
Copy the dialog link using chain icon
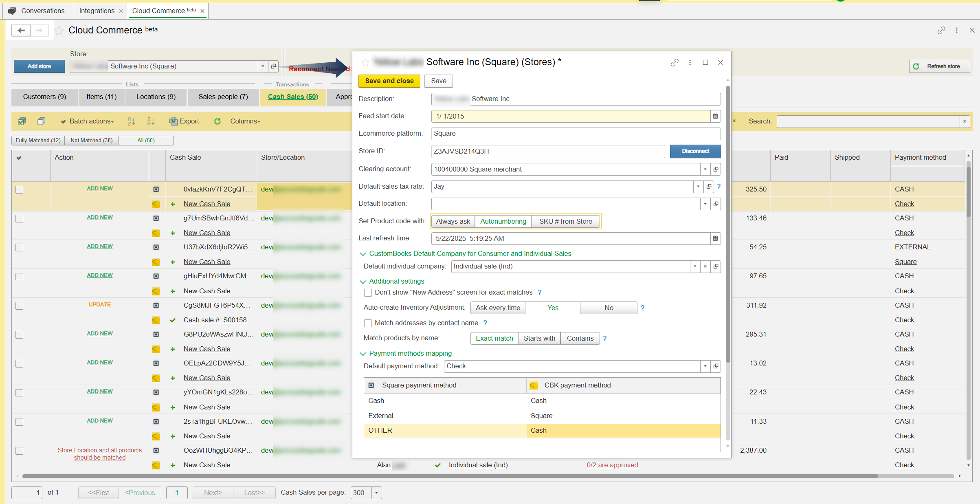click(x=675, y=62)
